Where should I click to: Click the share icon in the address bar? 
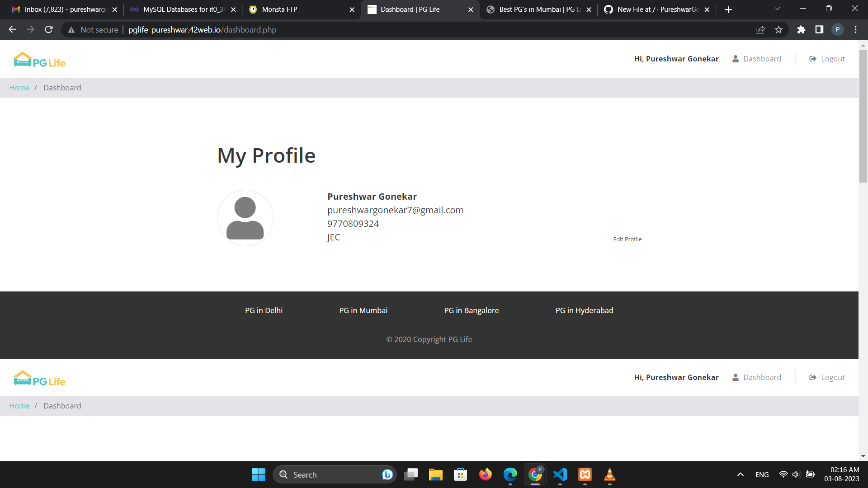[761, 29]
